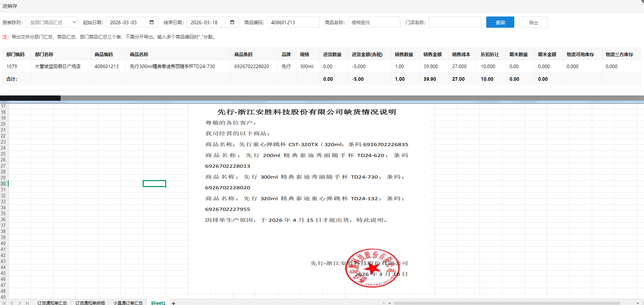Expand the 按部门商品汇总 report dropdown
644x305 pixels.
(x=52, y=22)
